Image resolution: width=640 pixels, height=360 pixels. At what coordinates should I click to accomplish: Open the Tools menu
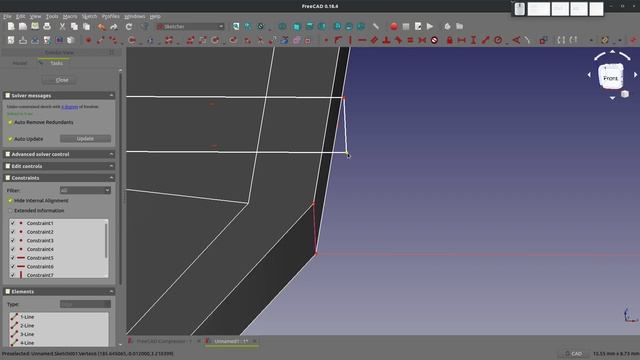pos(52,16)
